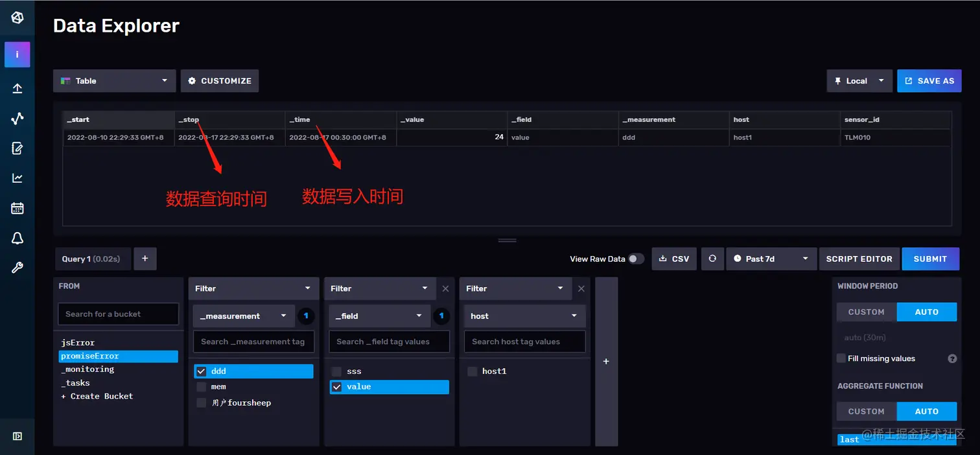Open Filter mode dropdown on _measurement card
Image resolution: width=980 pixels, height=455 pixels.
[253, 288]
